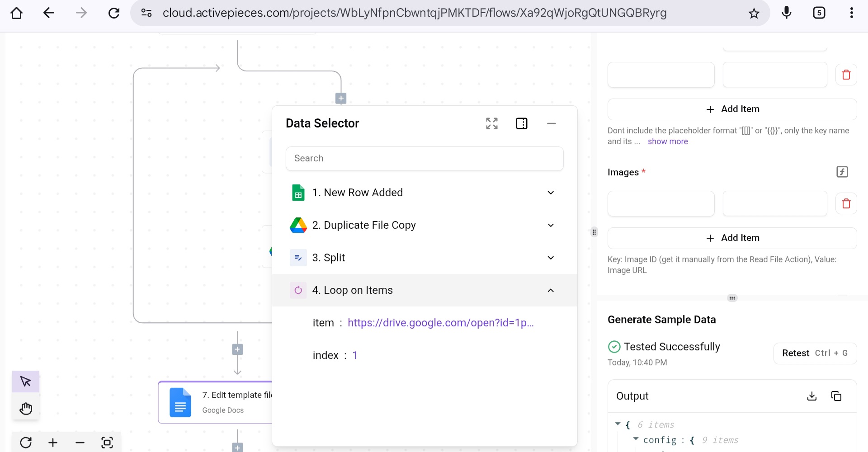Viewport: 868px width, 452px height.
Task: Download the sample Output data
Action: (812, 396)
